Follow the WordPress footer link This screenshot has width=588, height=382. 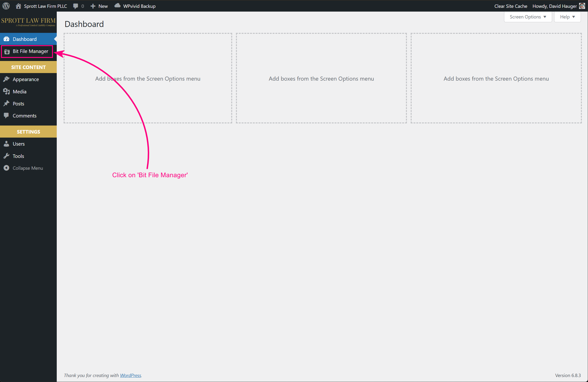pyautogui.click(x=131, y=375)
